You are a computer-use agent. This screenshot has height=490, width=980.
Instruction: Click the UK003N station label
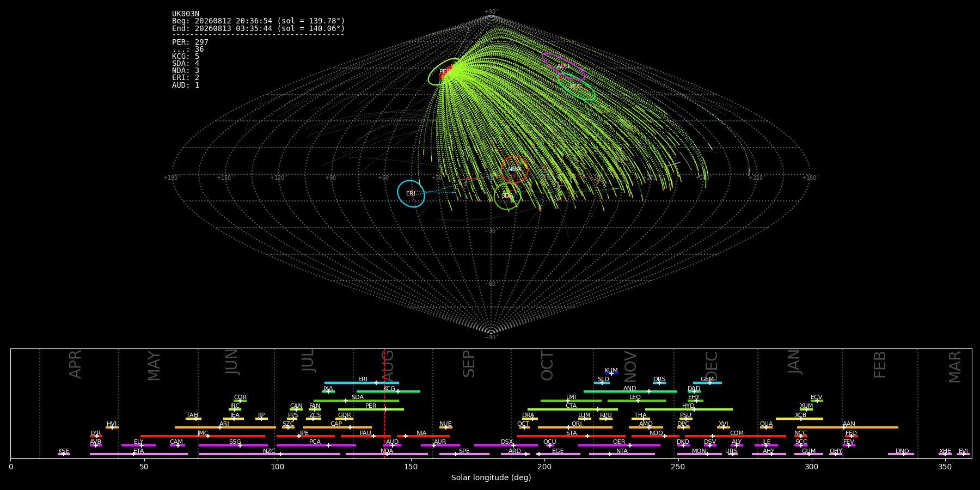pos(186,14)
